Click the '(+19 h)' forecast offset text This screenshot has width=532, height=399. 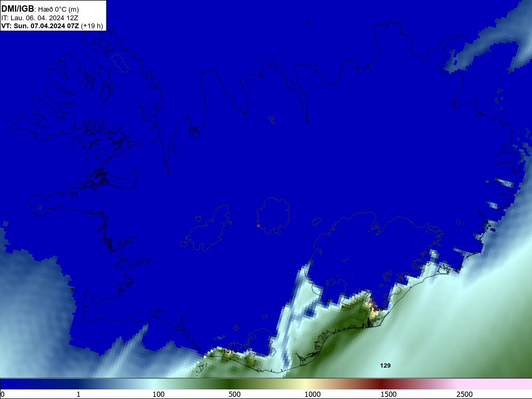[x=92, y=26]
